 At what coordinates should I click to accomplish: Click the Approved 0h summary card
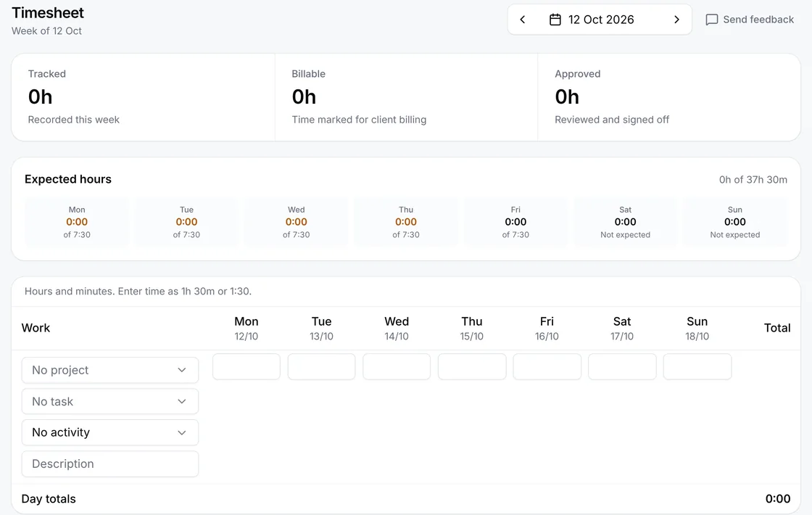tap(669, 97)
